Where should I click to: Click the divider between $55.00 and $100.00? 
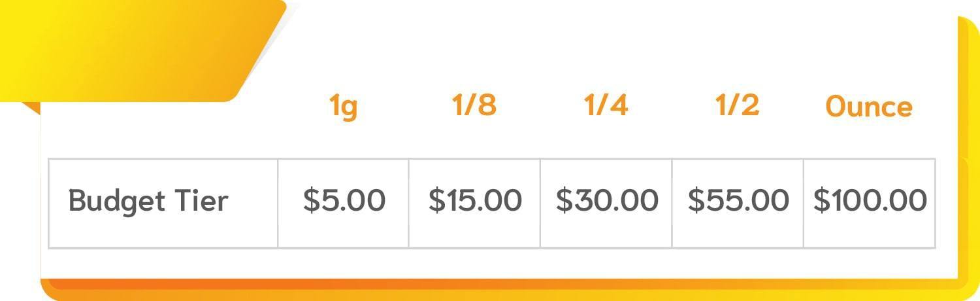(x=803, y=203)
